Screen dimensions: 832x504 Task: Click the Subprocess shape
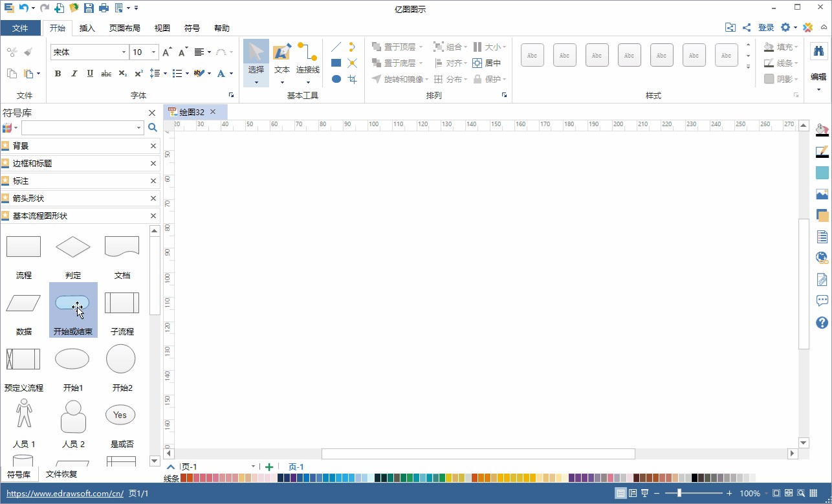(122, 303)
